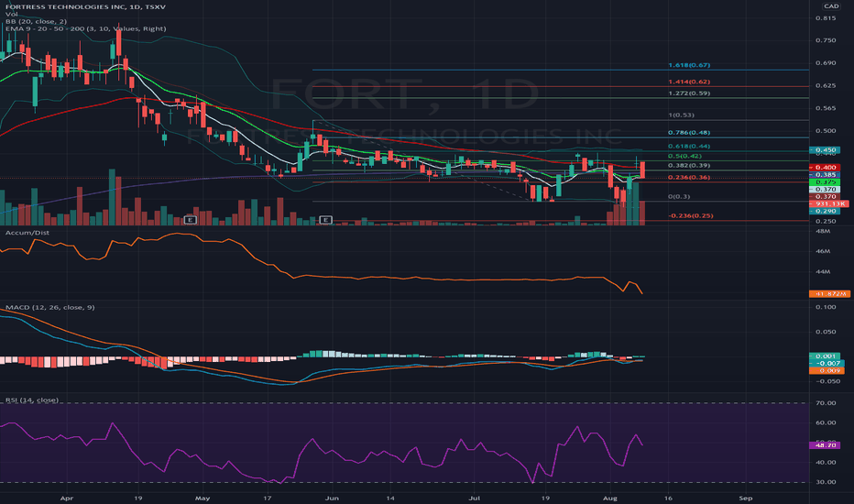854x504 pixels.
Task: Click the E earnings marker in late April
Action: click(190, 220)
